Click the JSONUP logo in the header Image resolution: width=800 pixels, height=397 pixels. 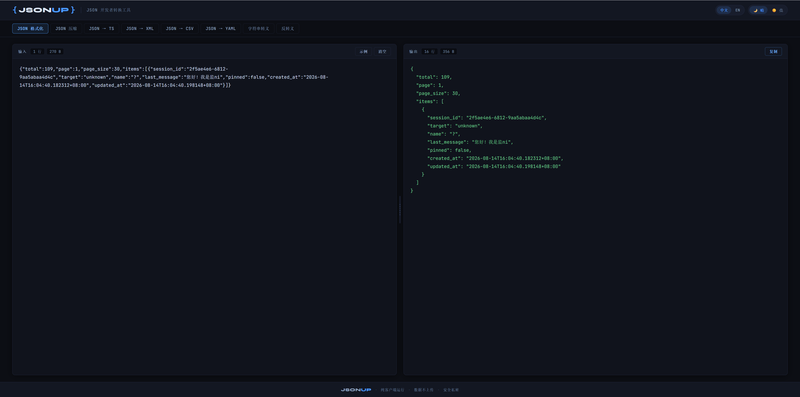tap(44, 10)
